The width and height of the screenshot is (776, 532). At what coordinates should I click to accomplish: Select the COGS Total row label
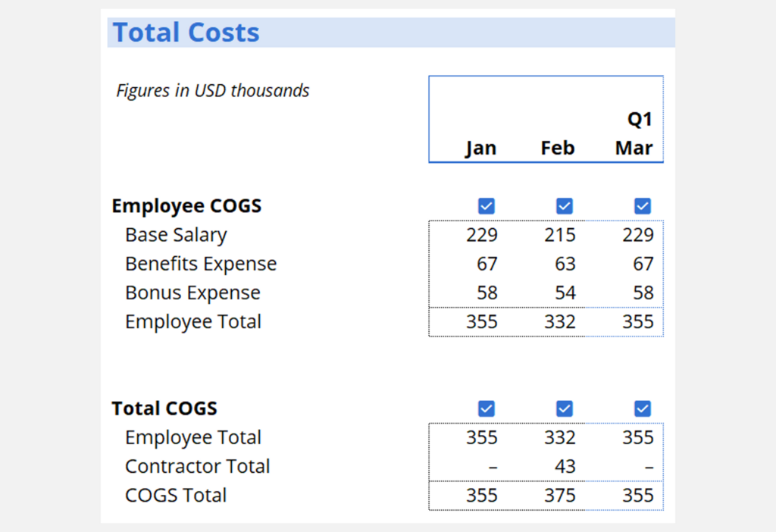click(176, 495)
